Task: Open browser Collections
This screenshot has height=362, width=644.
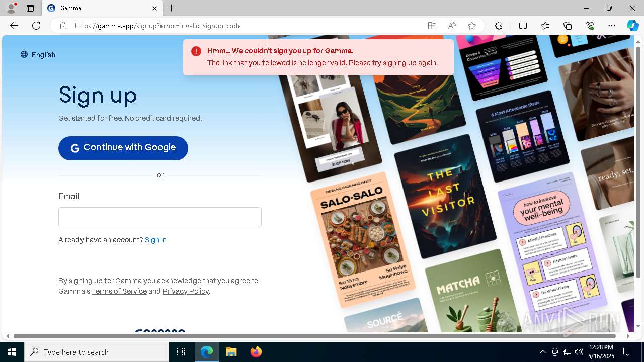Action: [x=568, y=26]
